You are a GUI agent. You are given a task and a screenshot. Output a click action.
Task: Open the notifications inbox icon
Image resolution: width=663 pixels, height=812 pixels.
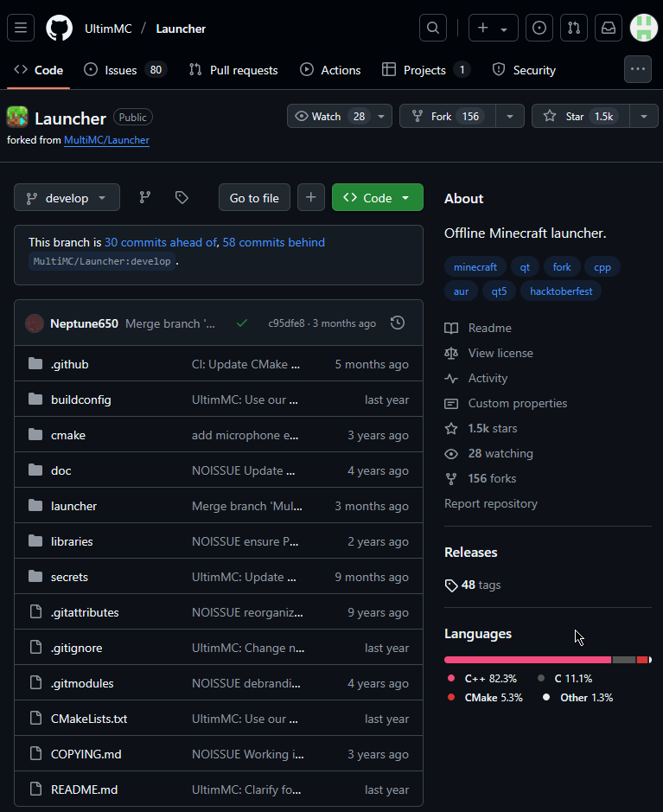click(609, 28)
